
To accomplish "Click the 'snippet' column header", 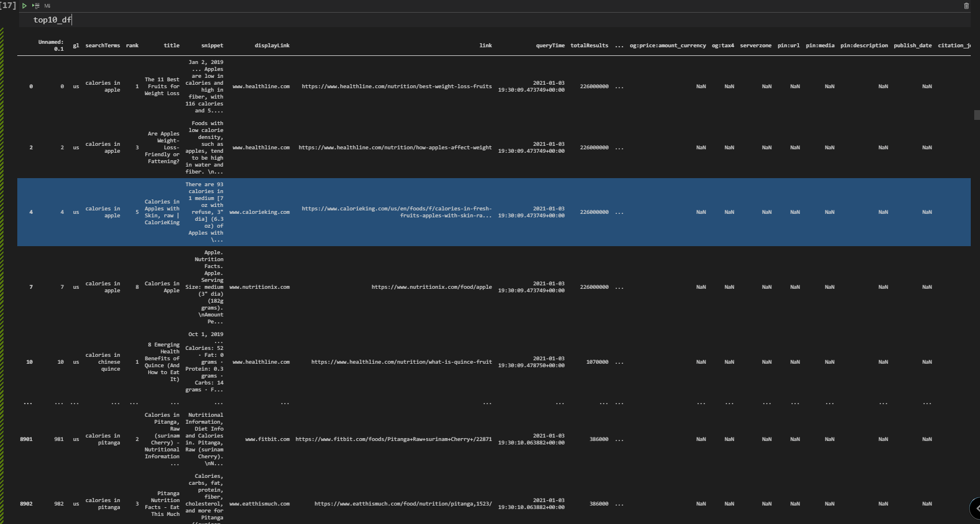I will coord(212,46).
